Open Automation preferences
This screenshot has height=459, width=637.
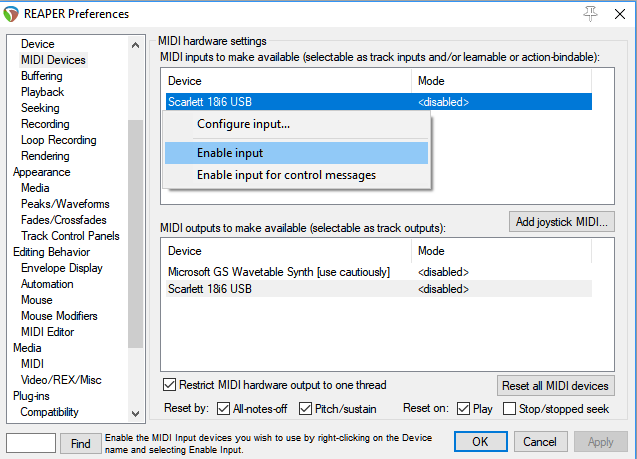click(47, 284)
